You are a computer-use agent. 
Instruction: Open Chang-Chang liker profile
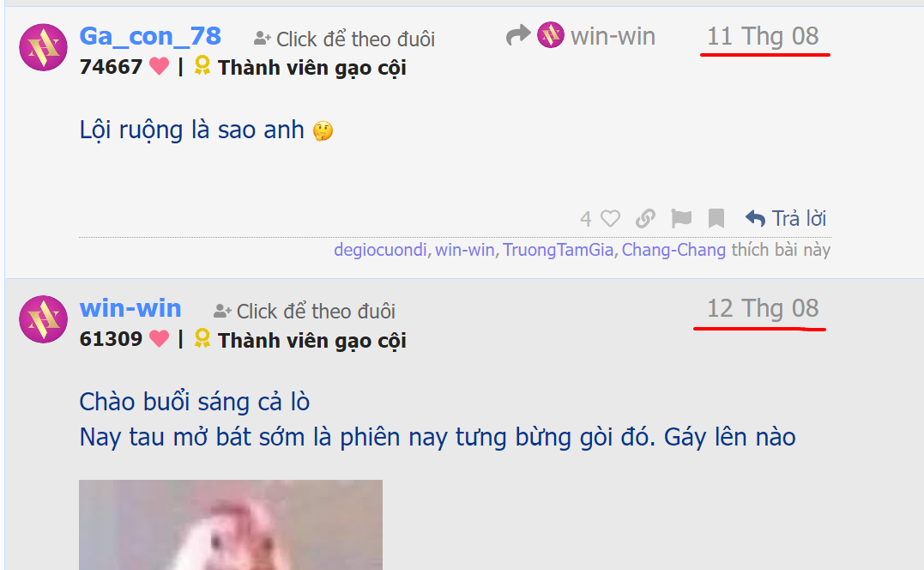pyautogui.click(x=673, y=250)
